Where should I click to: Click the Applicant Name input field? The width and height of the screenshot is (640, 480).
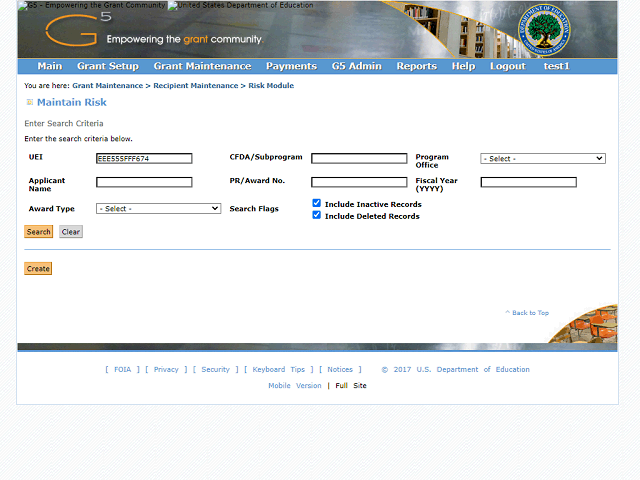(x=144, y=182)
